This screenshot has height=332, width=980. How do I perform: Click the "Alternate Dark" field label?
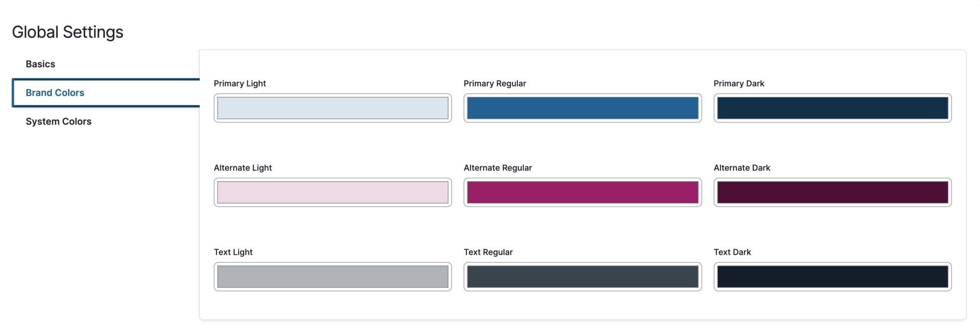742,168
